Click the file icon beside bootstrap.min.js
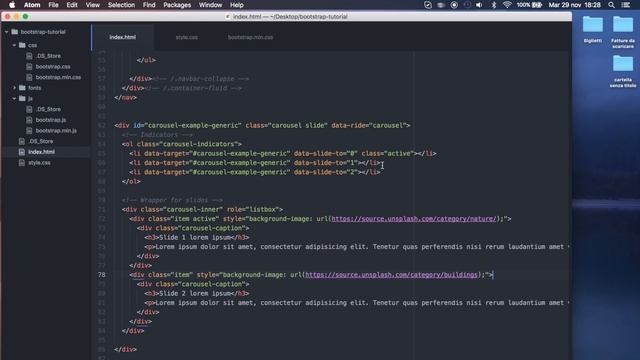This screenshot has width=640, height=360. pyautogui.click(x=29, y=131)
